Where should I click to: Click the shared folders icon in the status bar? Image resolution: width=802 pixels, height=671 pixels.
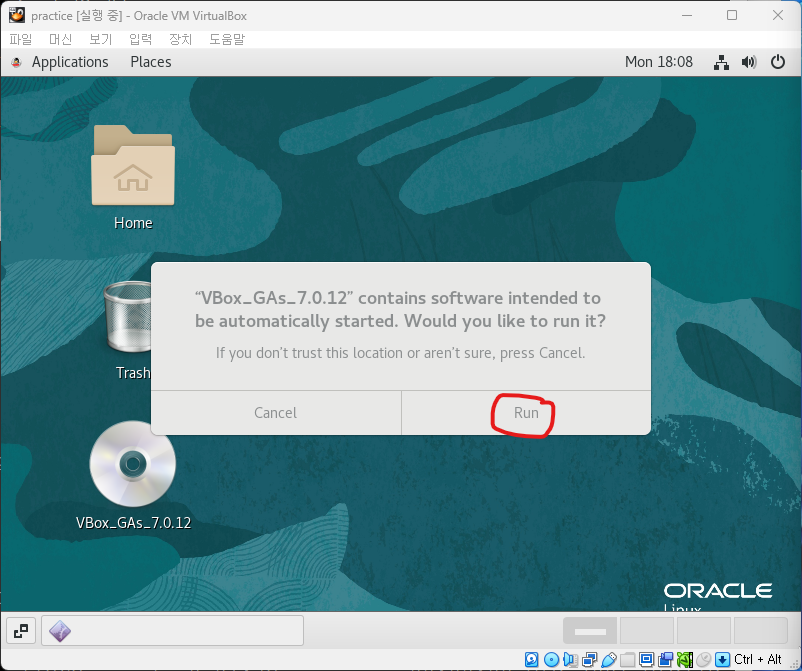click(627, 659)
